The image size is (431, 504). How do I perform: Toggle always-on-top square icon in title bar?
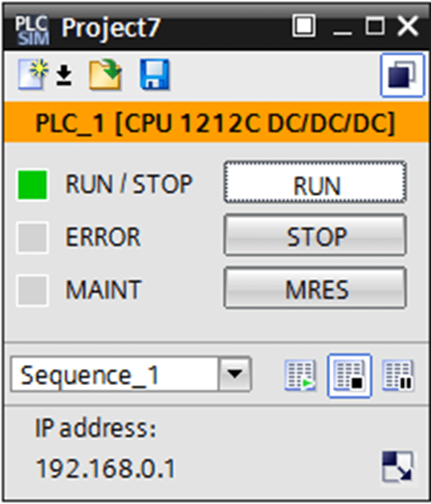coord(304,26)
